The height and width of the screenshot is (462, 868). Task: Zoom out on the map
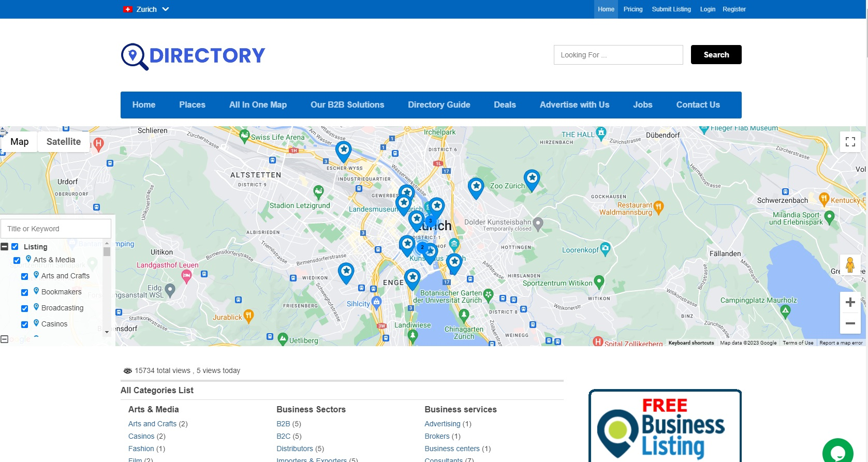850,323
